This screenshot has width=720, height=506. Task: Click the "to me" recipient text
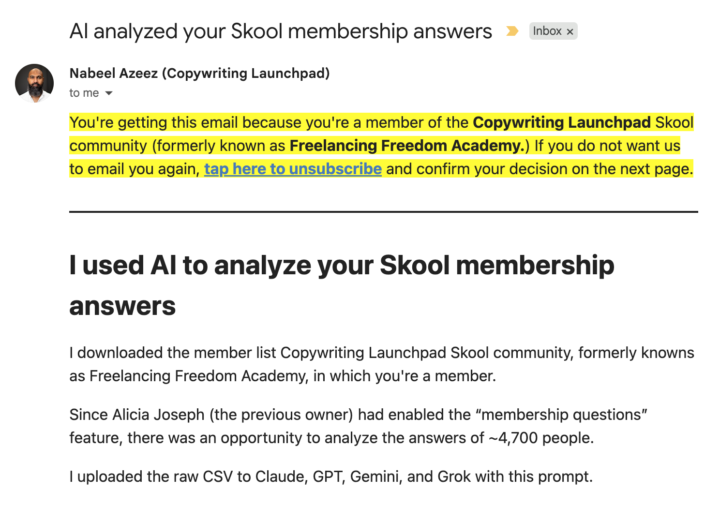pos(84,93)
